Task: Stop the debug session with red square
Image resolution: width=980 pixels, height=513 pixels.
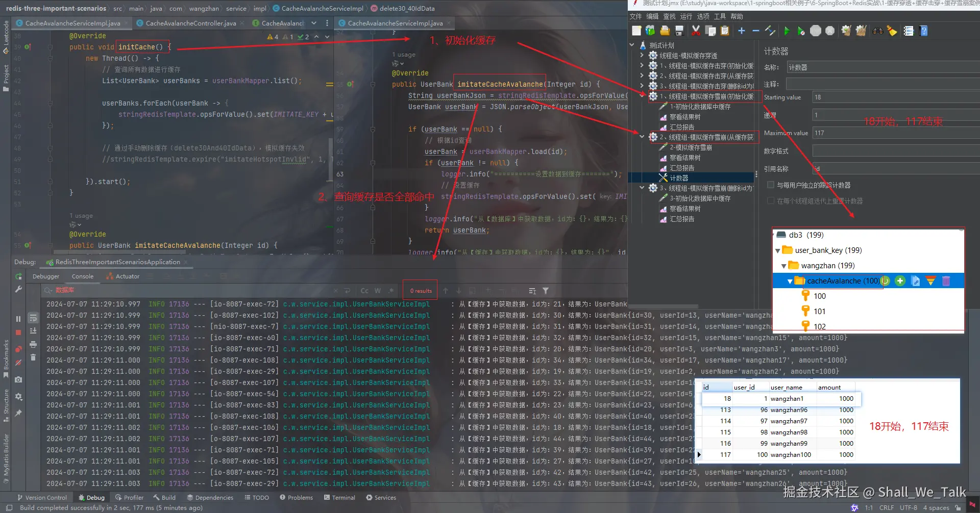Action: [x=18, y=332]
